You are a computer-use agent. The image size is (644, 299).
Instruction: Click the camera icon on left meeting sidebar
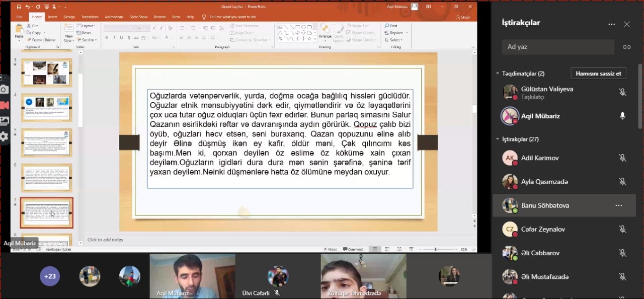click(x=4, y=89)
